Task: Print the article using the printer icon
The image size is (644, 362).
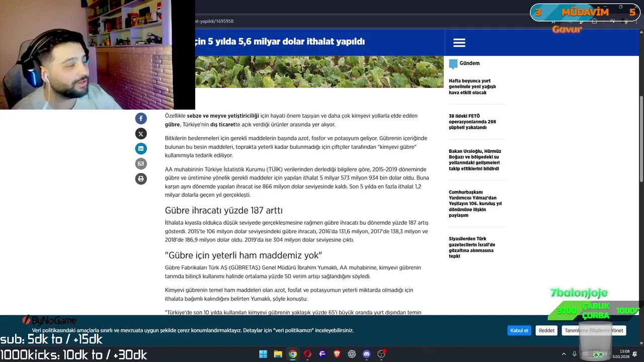Action: click(x=141, y=178)
